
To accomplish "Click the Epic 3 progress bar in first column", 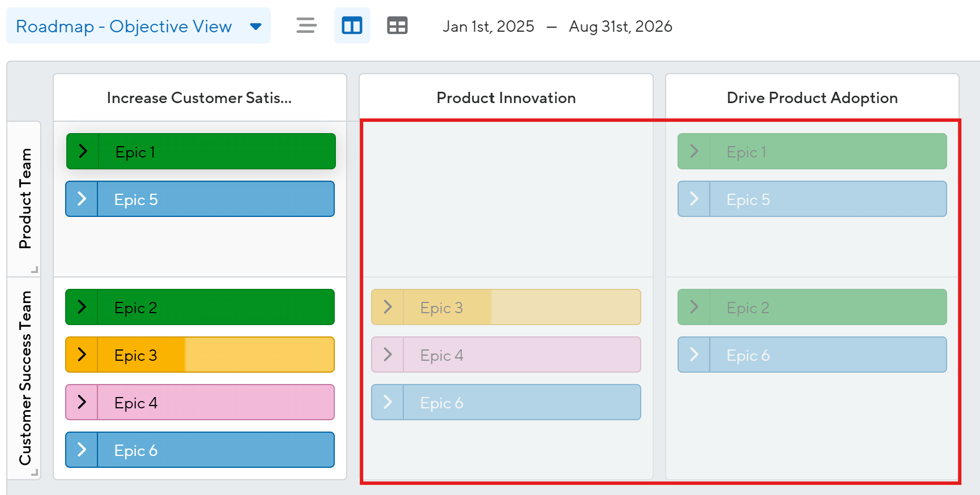I will (x=258, y=355).
